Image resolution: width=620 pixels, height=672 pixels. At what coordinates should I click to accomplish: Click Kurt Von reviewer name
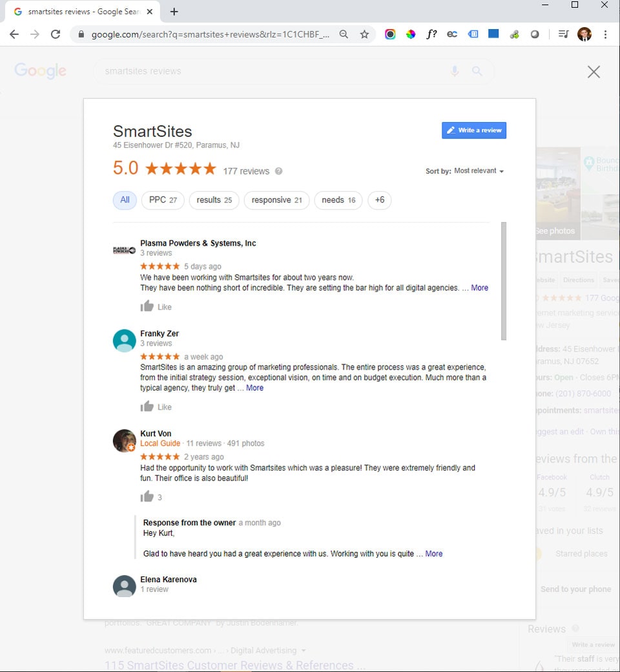pyautogui.click(x=156, y=434)
